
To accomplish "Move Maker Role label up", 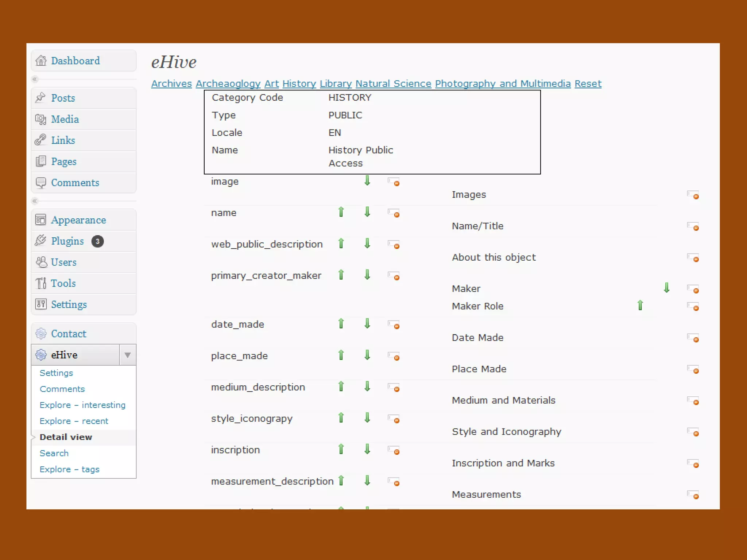I will (640, 305).
